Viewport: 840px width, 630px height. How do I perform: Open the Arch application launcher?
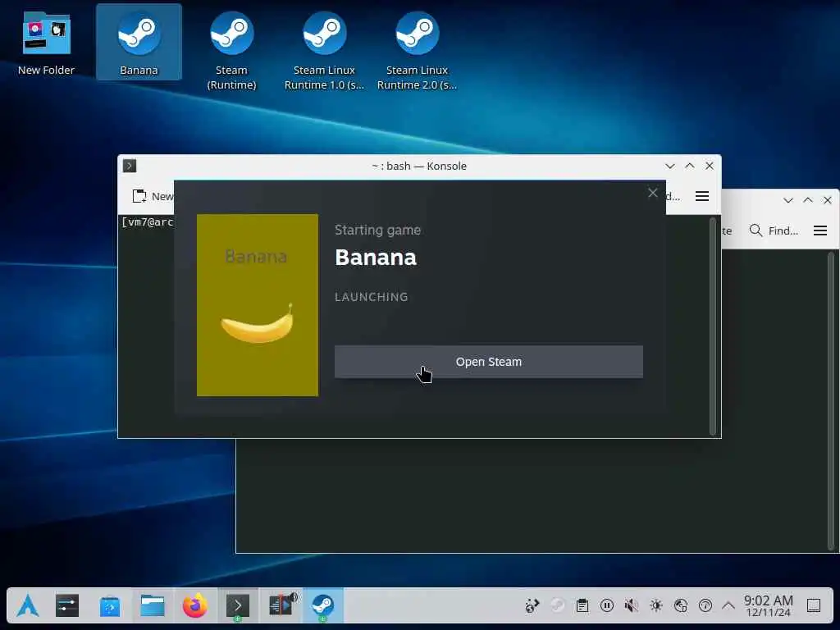(x=27, y=606)
